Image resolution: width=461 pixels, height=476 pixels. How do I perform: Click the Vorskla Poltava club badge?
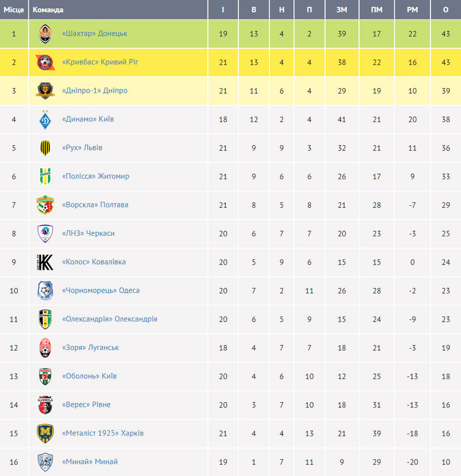[45, 205]
